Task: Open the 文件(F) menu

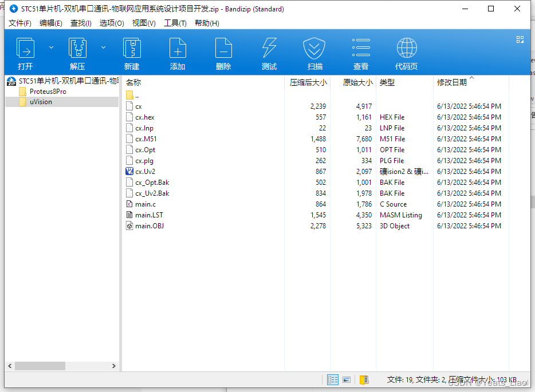Action: [20, 23]
